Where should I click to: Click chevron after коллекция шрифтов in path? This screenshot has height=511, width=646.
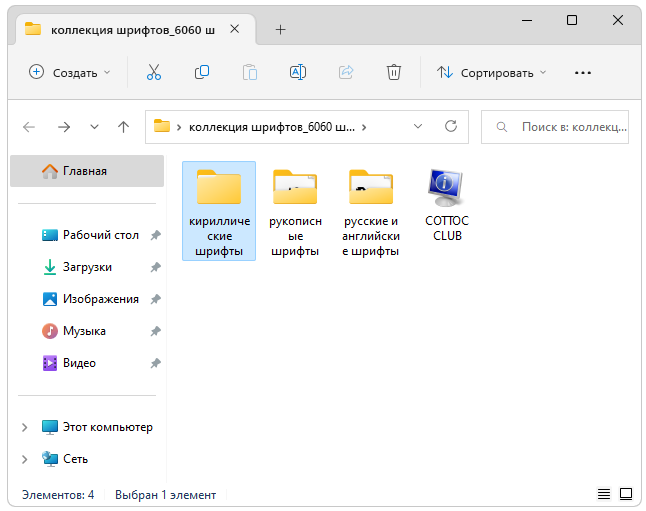point(364,128)
